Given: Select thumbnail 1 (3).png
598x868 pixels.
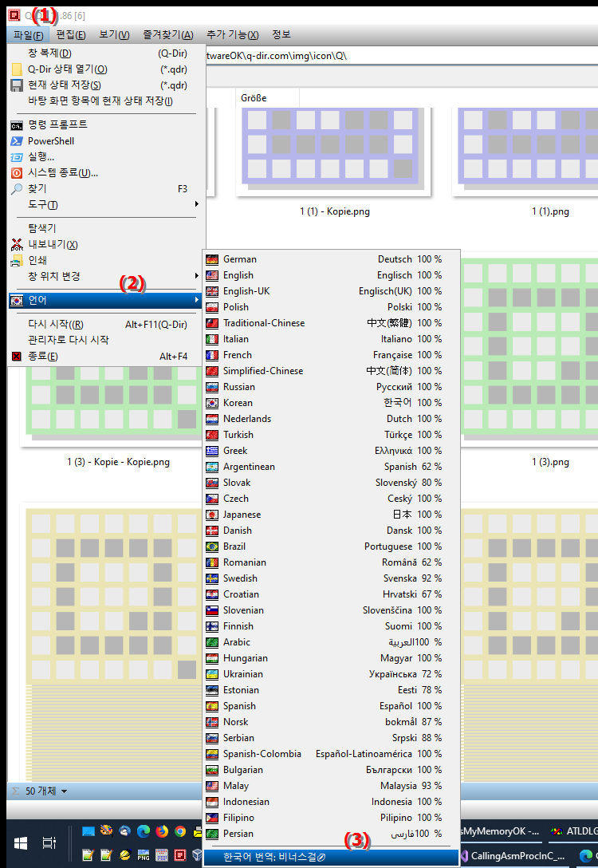Looking at the screenshot, I should (530, 350).
